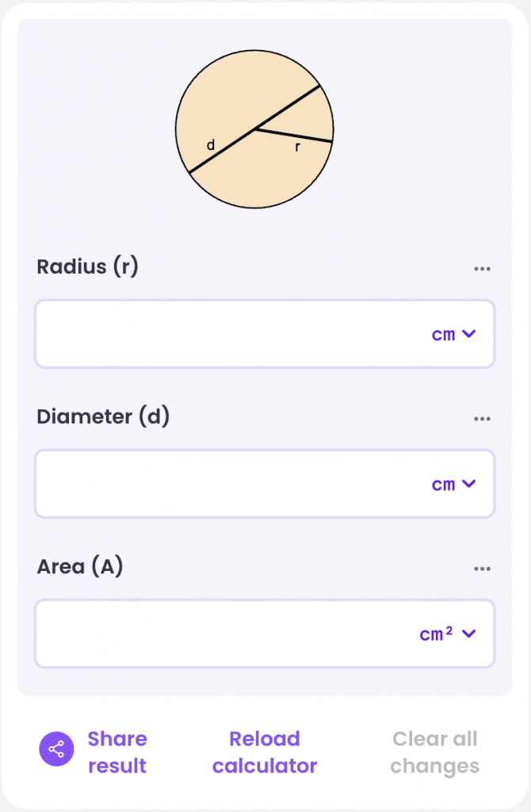Click the Area (A) label
Viewport: 531px width, 812px height.
[80, 566]
